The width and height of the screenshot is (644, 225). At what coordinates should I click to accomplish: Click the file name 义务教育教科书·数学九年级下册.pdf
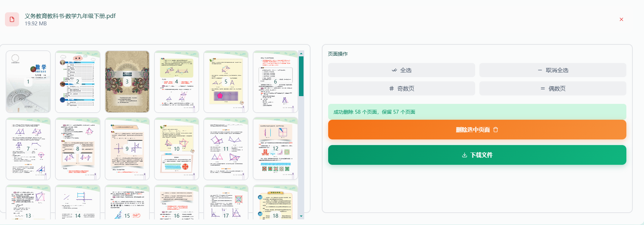(x=70, y=16)
